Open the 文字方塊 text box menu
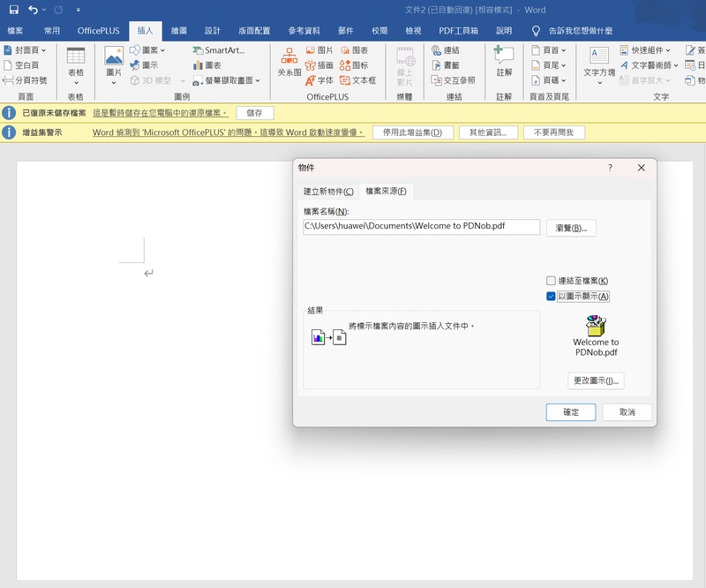The height and width of the screenshot is (588, 706). [x=599, y=66]
